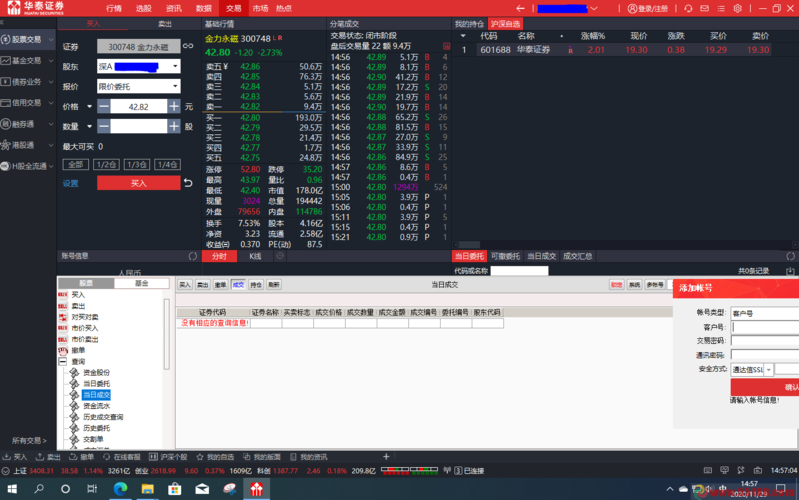Launch Microsoft Edge from taskbar
The width and height of the screenshot is (799, 500).
(120, 489)
